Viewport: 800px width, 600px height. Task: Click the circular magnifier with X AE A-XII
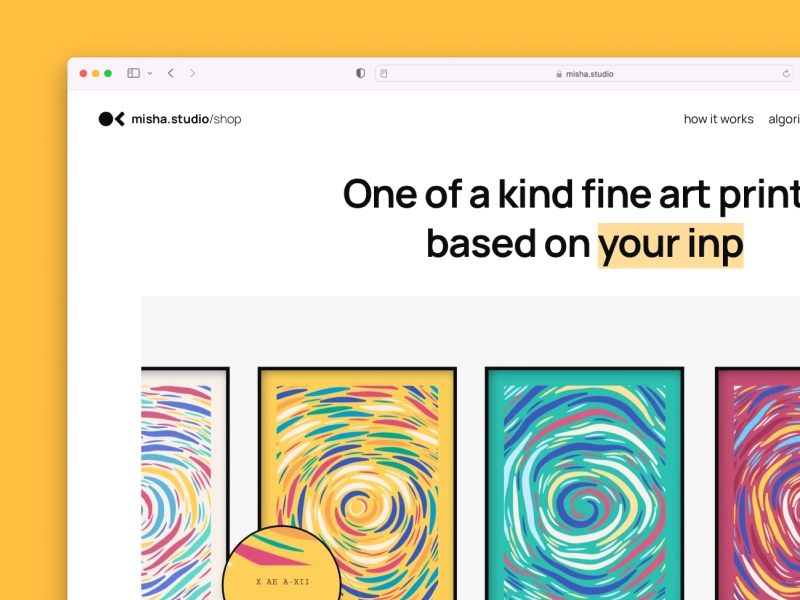point(282,564)
